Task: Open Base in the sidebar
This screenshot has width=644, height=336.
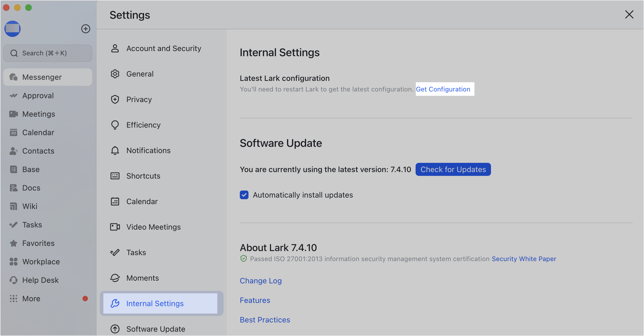Action: point(48,169)
